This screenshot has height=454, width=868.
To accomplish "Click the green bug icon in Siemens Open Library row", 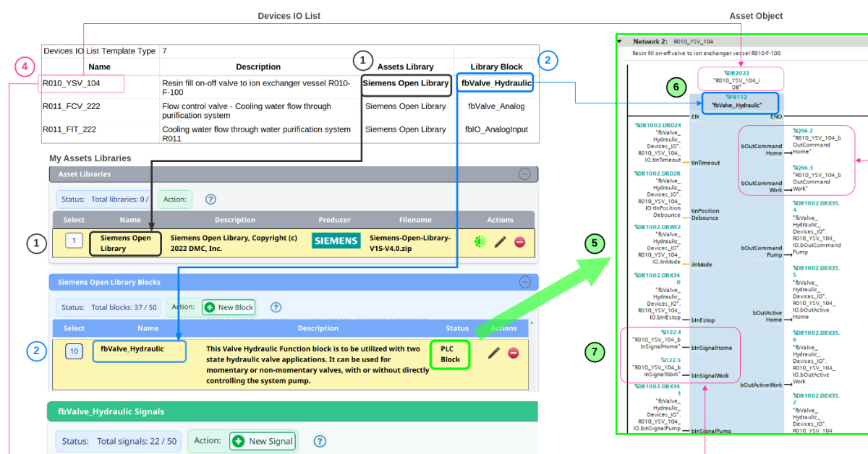I will 480,242.
